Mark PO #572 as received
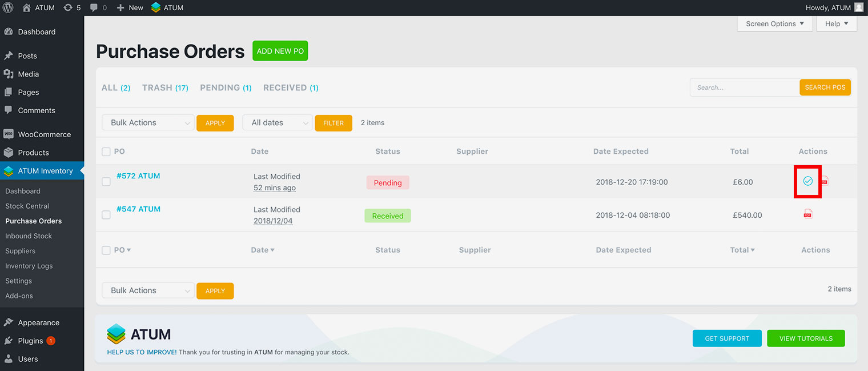Image resolution: width=868 pixels, height=371 pixels. pos(807,181)
